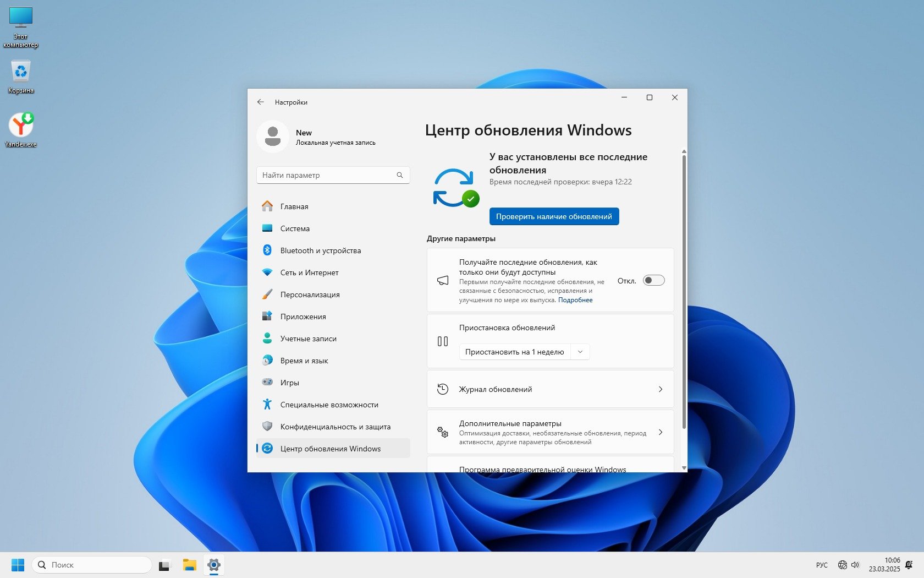The width and height of the screenshot is (924, 578).
Task: Click the Подробнее link
Action: [575, 300]
